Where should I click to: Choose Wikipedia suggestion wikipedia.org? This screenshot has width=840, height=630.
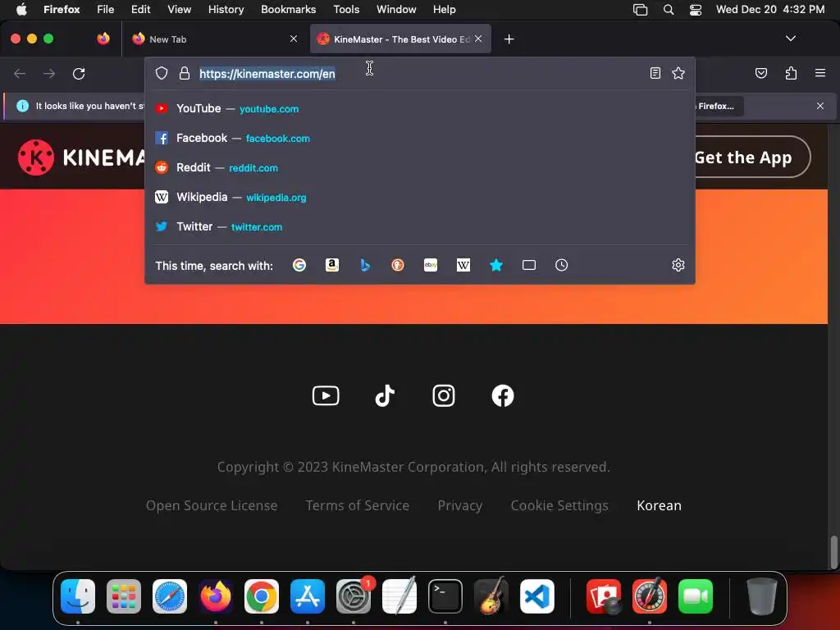click(x=420, y=197)
